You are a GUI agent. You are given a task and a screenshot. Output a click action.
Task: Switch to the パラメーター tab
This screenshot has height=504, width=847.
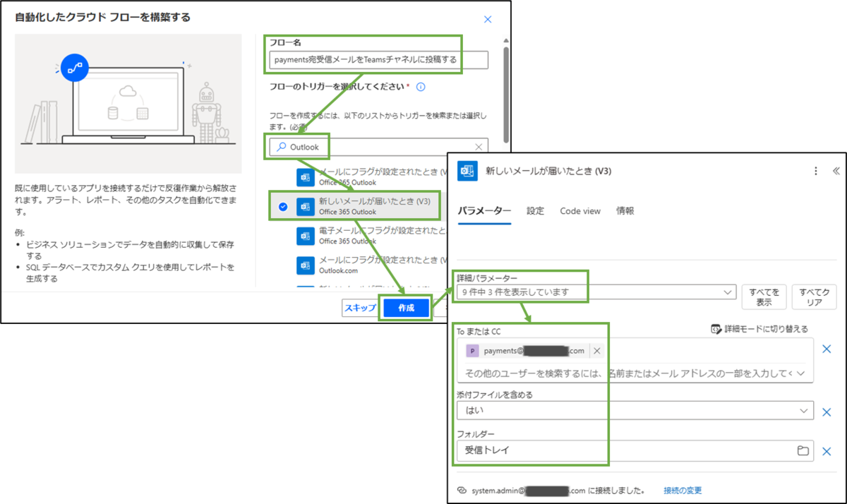click(484, 211)
